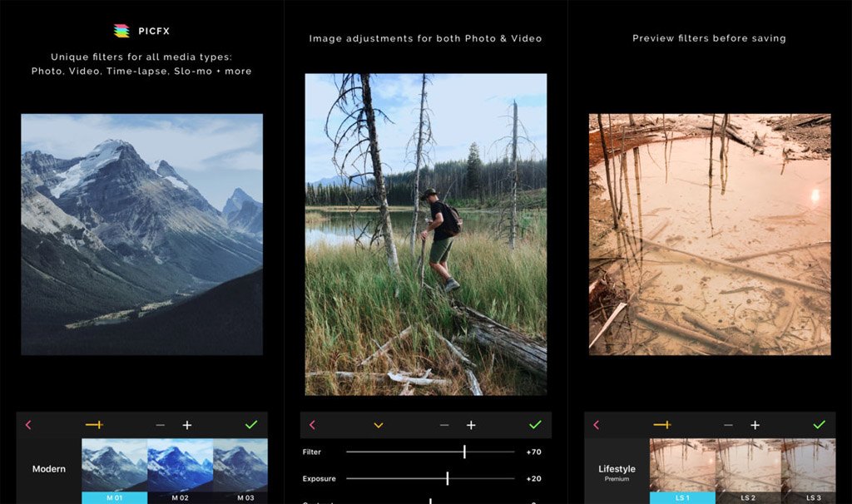The height and width of the screenshot is (504, 852).
Task: Open the Modern filter category
Action: [x=49, y=469]
